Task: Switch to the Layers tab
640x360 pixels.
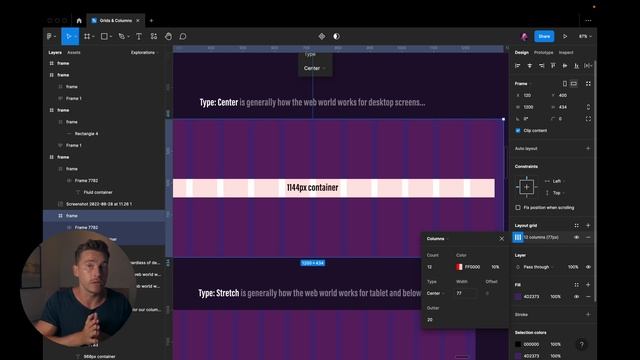Action: pyautogui.click(x=55, y=53)
